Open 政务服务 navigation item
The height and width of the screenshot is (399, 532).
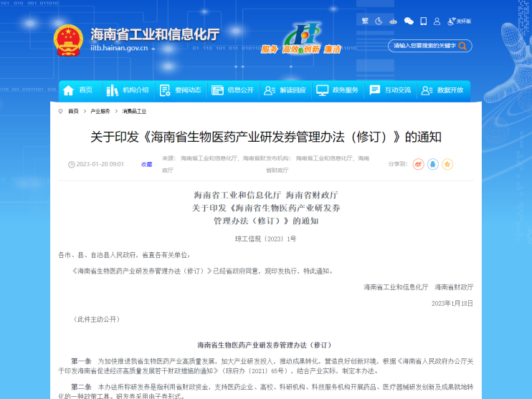337,90
